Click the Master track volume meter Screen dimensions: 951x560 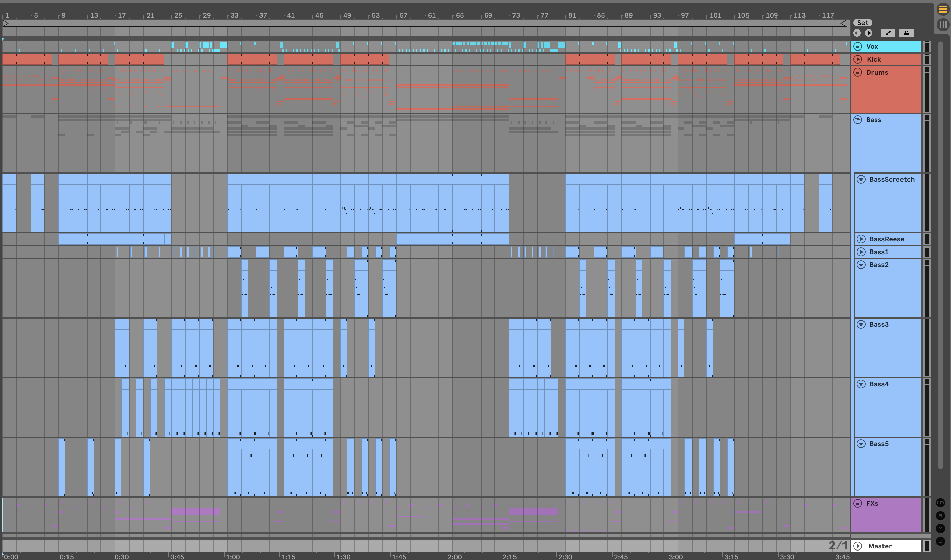(x=927, y=546)
